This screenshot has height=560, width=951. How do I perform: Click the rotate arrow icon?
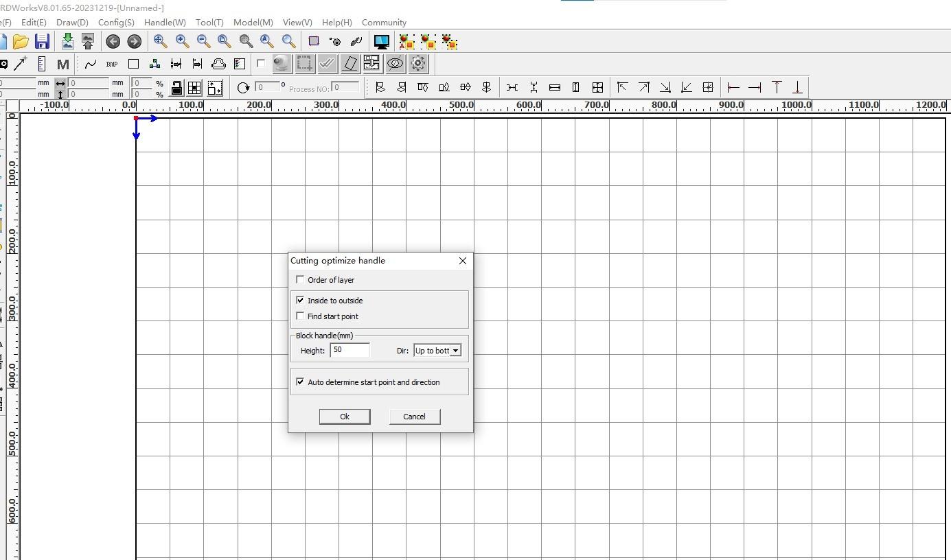243,88
